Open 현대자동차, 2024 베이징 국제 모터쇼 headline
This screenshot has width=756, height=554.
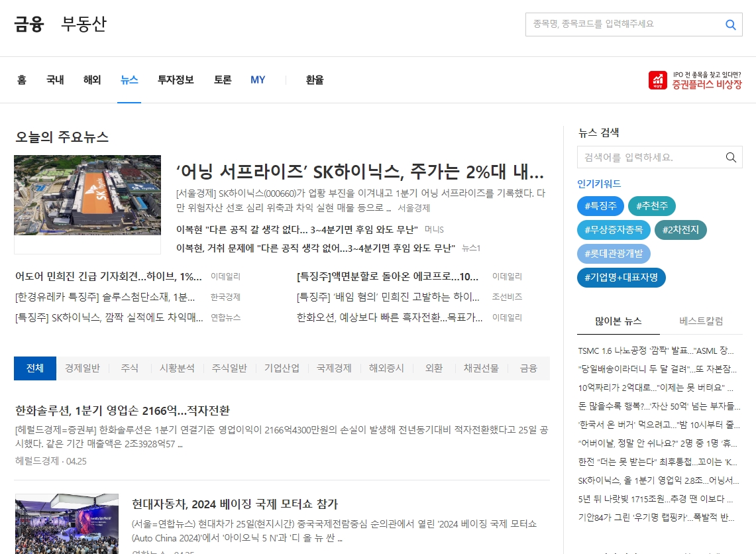235,504
